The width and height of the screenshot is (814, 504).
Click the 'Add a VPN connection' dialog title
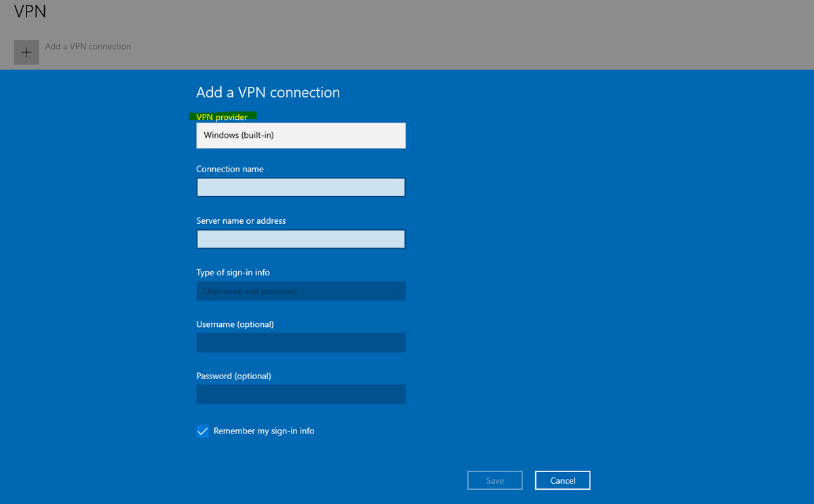[268, 92]
